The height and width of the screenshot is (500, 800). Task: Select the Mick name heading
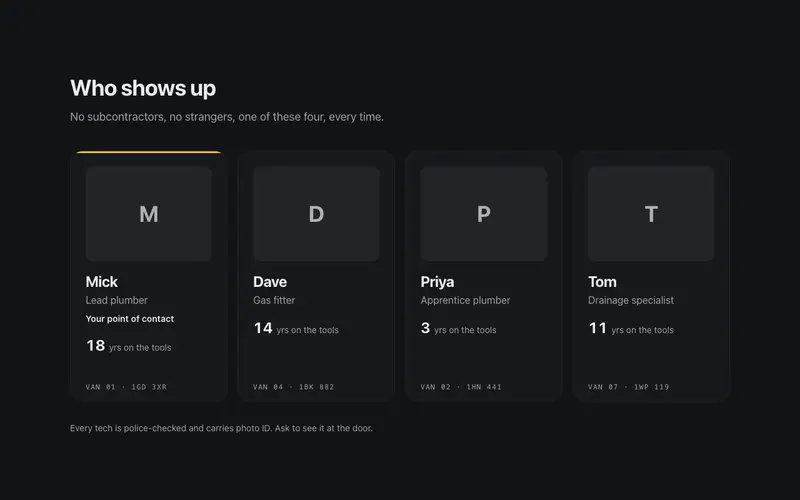pyautogui.click(x=102, y=282)
